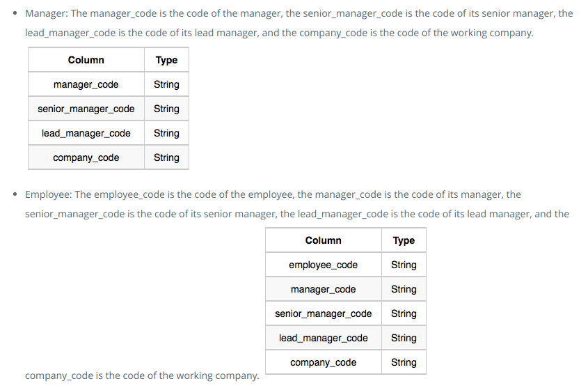
Task: Select company_code cell in Employee table
Action: click(324, 362)
